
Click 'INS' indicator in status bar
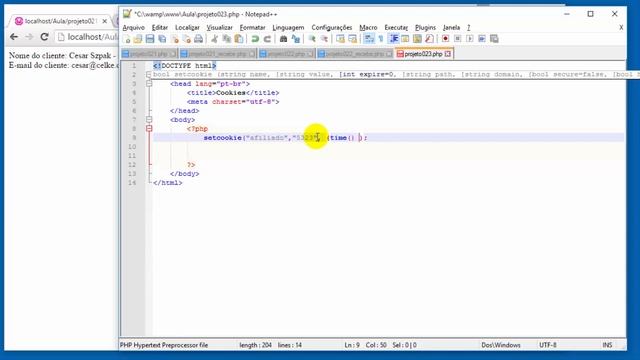tap(607, 345)
